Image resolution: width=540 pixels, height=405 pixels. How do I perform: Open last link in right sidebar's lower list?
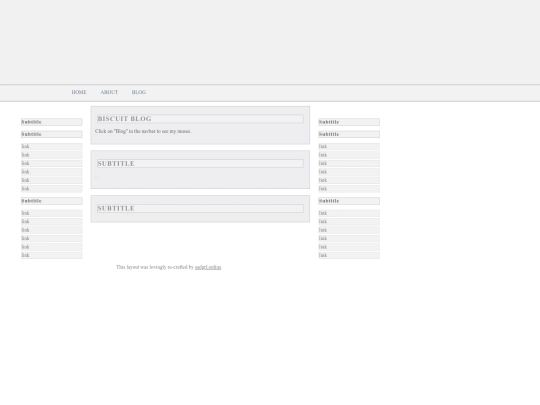(x=349, y=255)
